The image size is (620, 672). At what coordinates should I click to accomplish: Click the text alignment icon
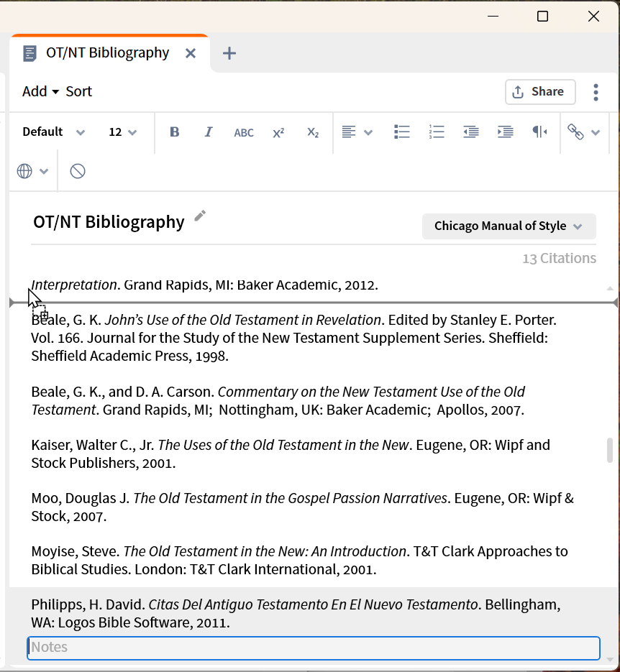pos(349,132)
